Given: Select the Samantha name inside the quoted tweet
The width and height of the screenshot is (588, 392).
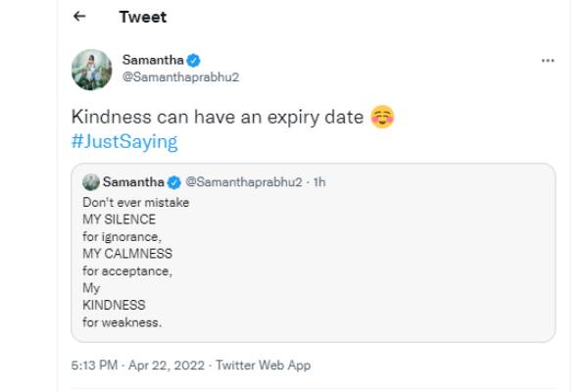Looking at the screenshot, I should 132,182.
